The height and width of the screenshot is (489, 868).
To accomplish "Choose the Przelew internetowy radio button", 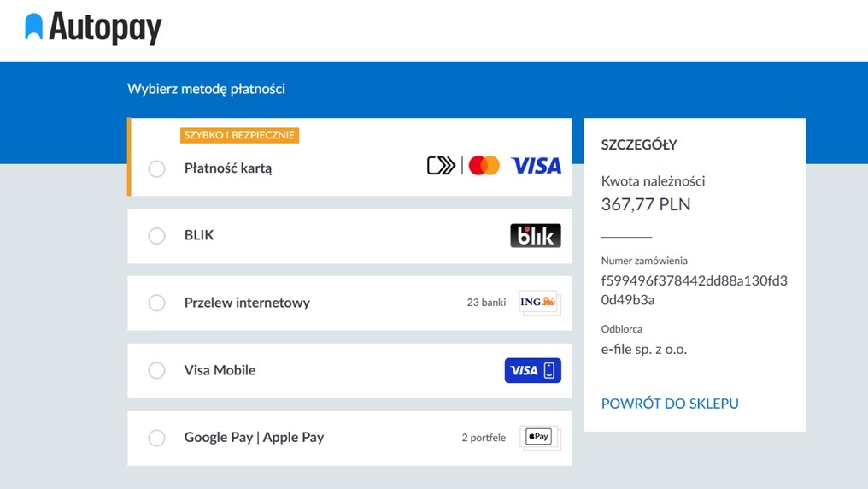I will point(156,303).
